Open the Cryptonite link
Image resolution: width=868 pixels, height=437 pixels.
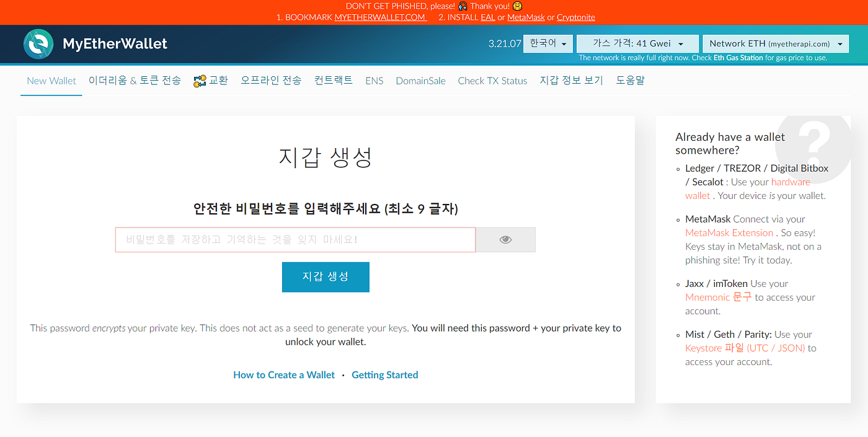point(576,17)
